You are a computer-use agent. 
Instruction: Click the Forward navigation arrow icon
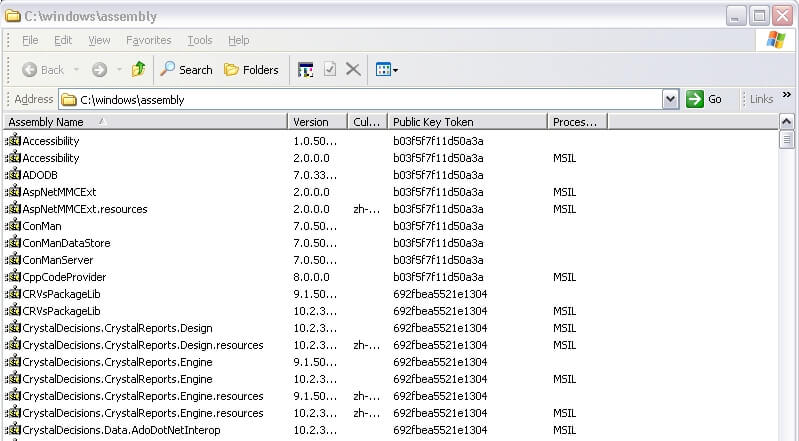99,70
